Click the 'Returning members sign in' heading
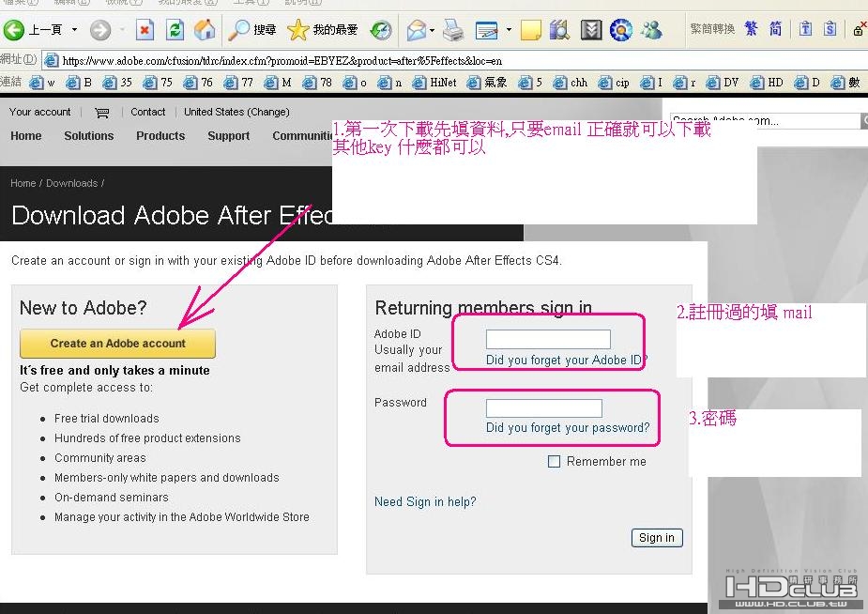Image resolution: width=868 pixels, height=614 pixels. 483,308
